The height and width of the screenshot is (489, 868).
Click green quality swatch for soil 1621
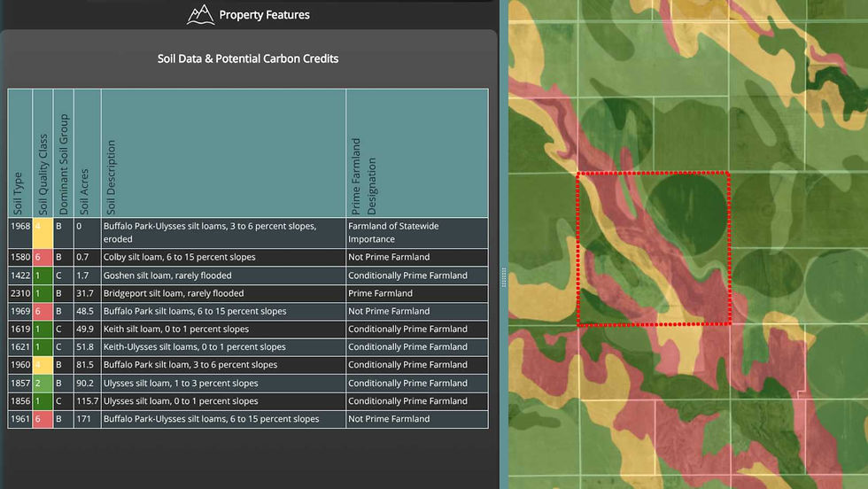43,346
